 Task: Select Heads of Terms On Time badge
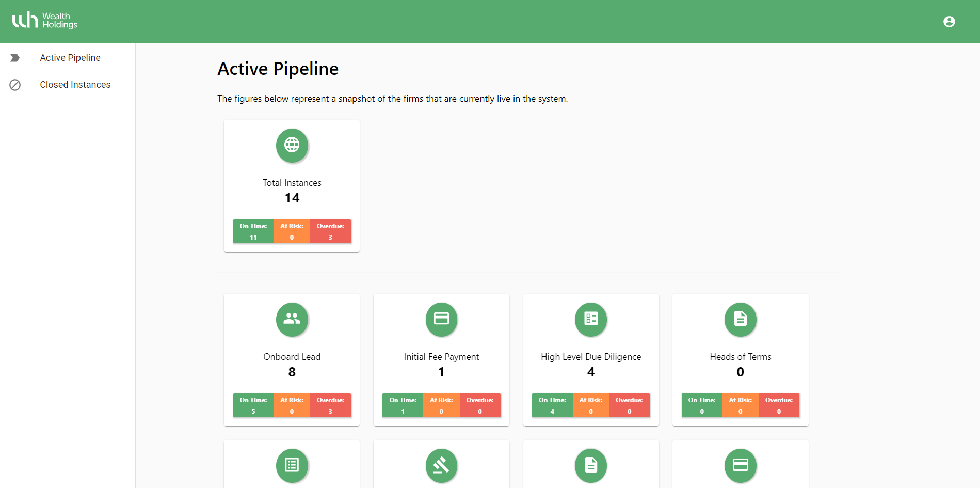(x=702, y=405)
